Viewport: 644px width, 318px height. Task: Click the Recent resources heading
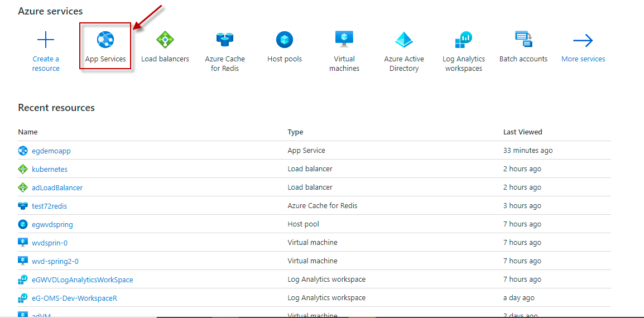56,108
